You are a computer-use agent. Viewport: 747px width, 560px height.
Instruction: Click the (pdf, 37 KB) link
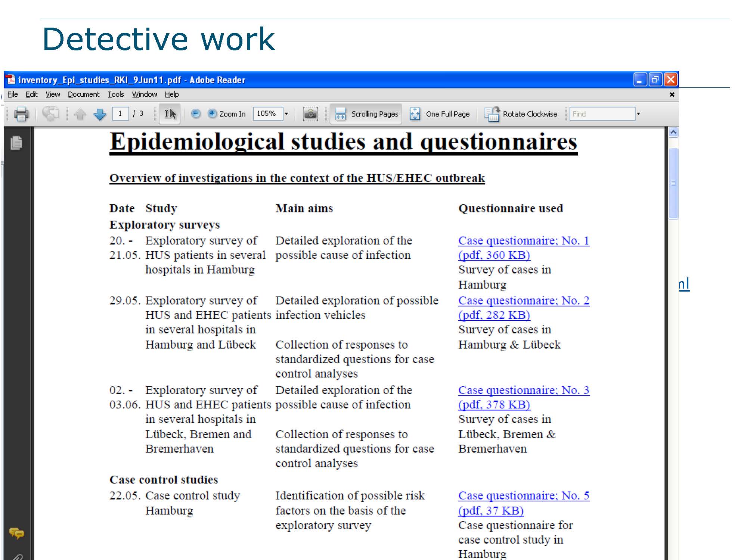pos(491,510)
